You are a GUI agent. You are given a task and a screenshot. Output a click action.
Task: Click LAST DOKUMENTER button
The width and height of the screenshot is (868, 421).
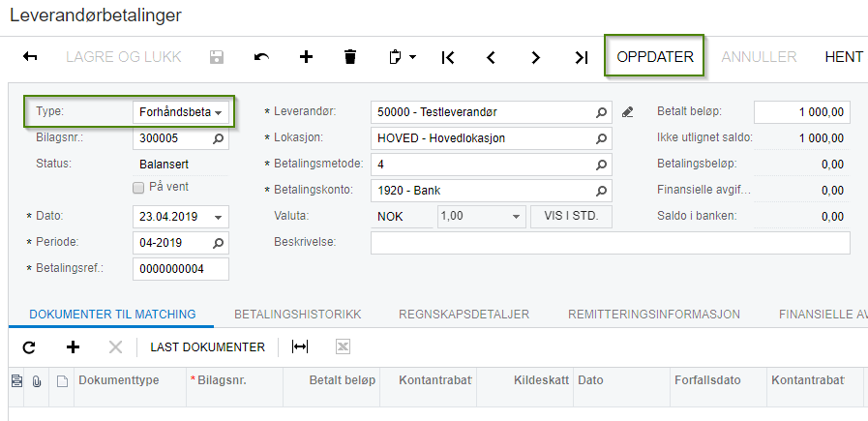208,347
